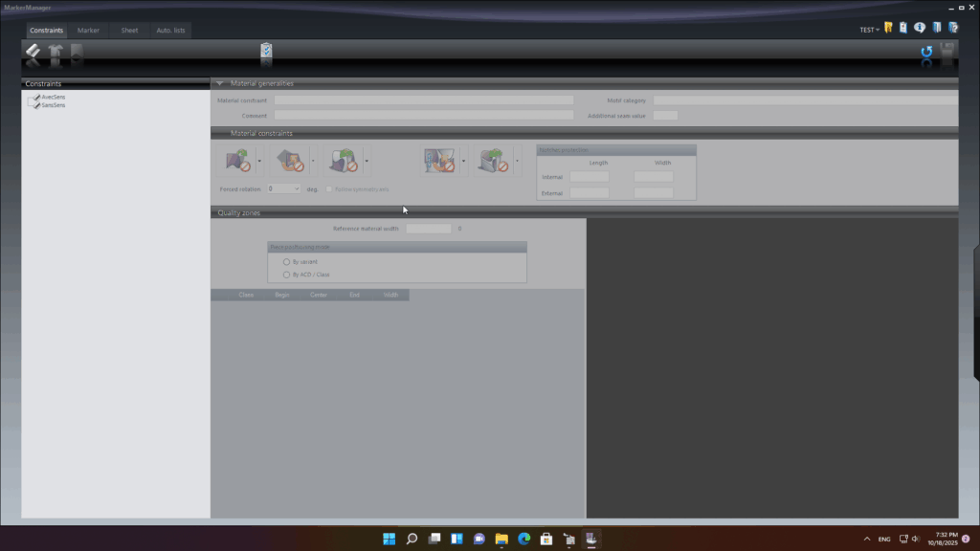Switch to the Marker tab
The height and width of the screenshot is (551, 980).
point(88,31)
